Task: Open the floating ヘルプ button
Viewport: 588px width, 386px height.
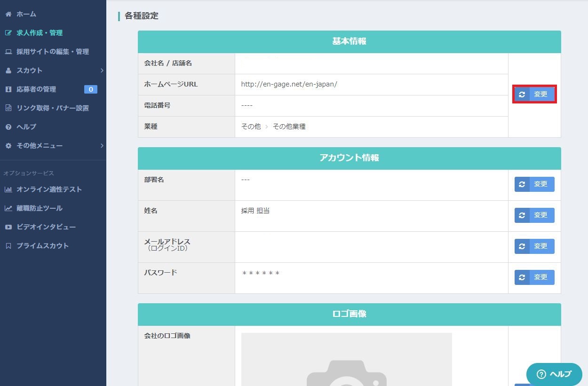Action: [554, 374]
